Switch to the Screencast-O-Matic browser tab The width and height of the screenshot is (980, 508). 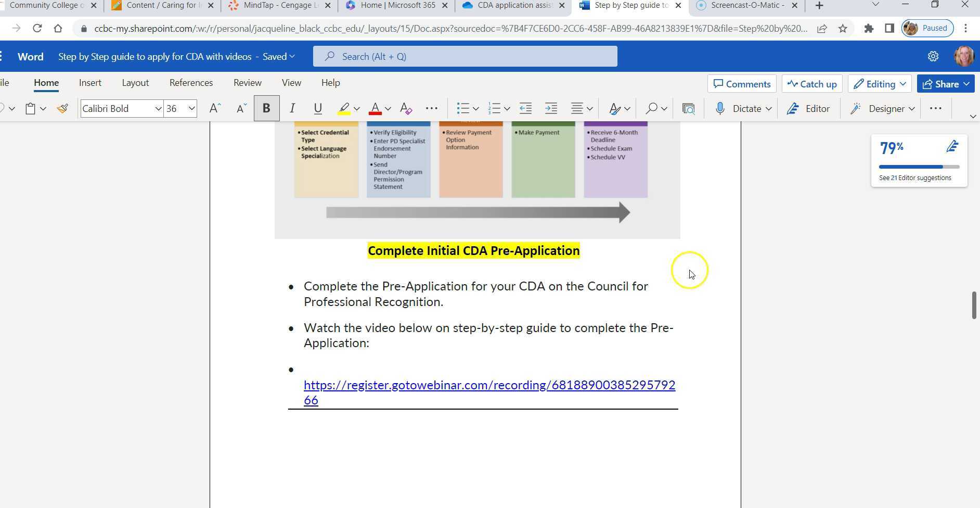(x=744, y=5)
